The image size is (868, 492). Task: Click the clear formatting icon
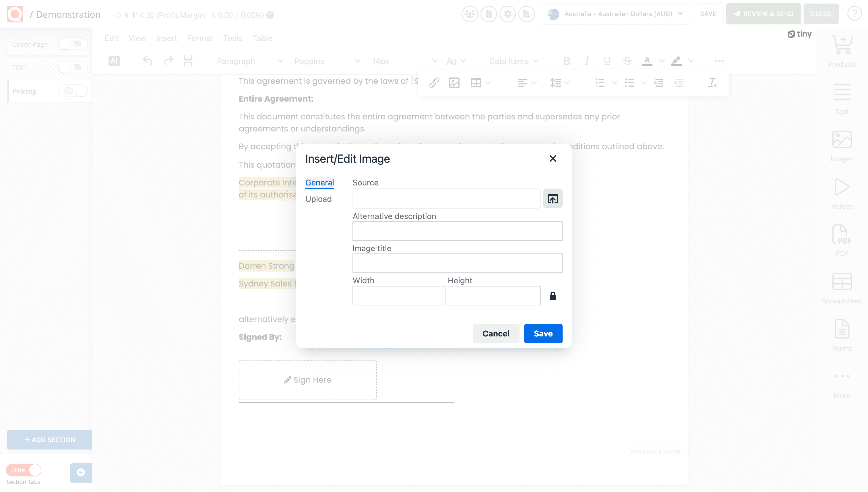click(x=712, y=82)
